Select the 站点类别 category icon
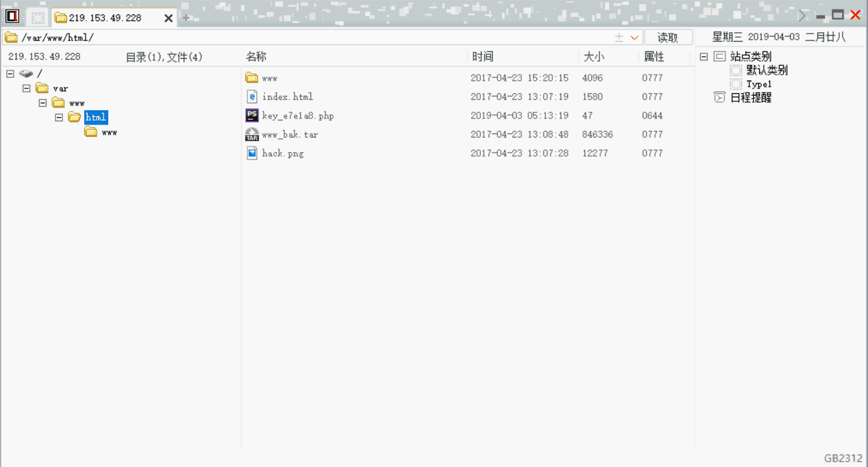The width and height of the screenshot is (868, 467). tap(719, 57)
